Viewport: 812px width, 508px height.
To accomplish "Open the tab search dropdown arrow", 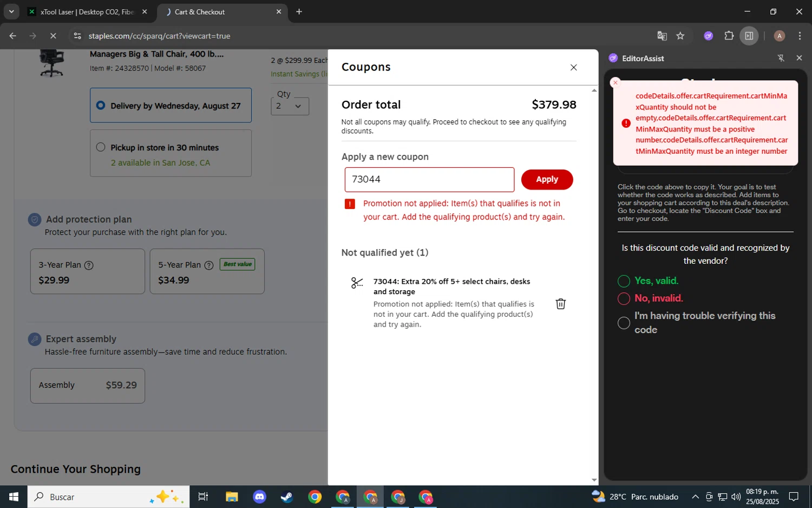I will (11, 12).
